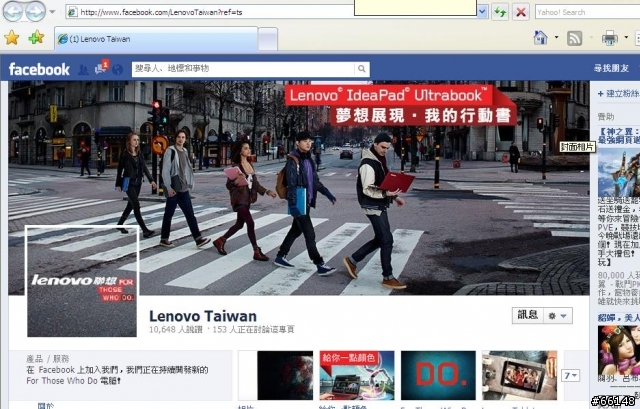This screenshot has height=409, width=640.
Task: Click 10,648 人說讚 likes count text
Action: pos(176,329)
